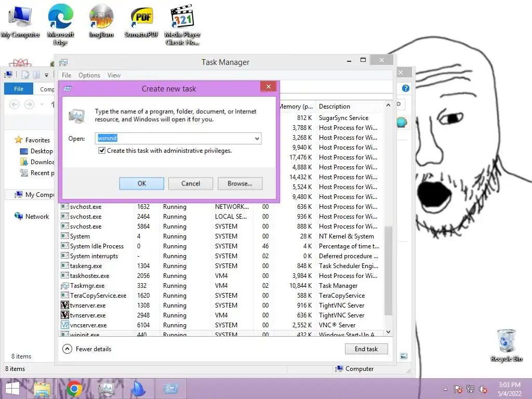This screenshot has width=532, height=399.
Task: Select Desktop in Explorer sidebar
Action: coord(37,151)
